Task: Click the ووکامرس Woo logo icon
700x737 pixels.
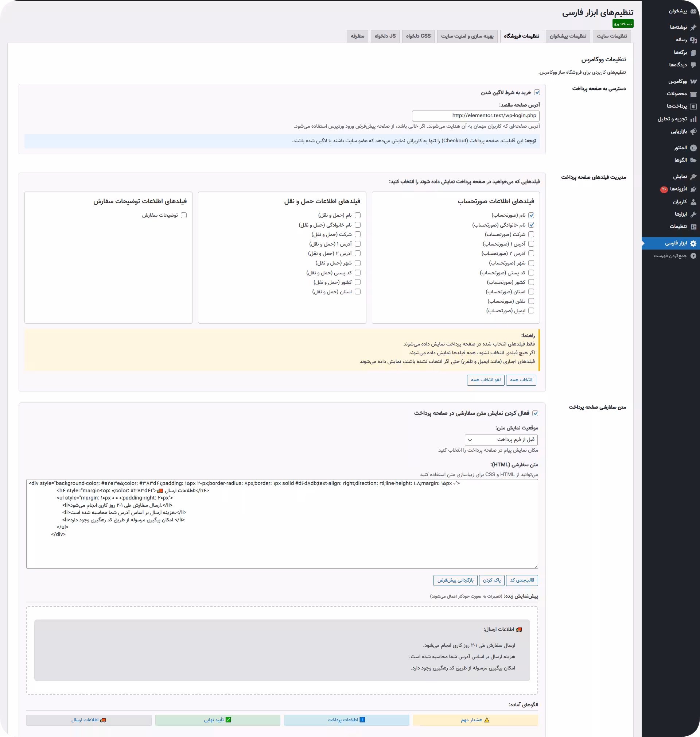Action: [693, 81]
